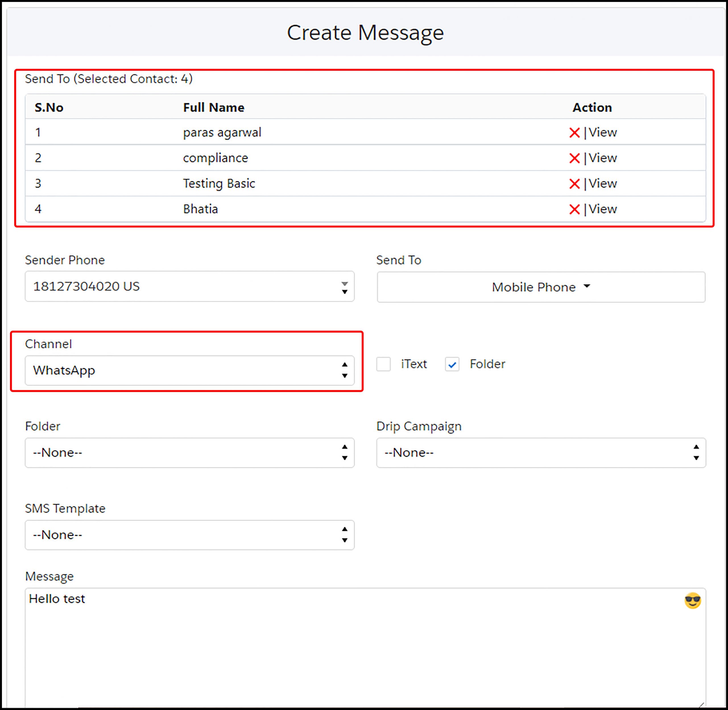The width and height of the screenshot is (728, 710).
Task: Select the Testing Basic name cell
Action: (219, 183)
